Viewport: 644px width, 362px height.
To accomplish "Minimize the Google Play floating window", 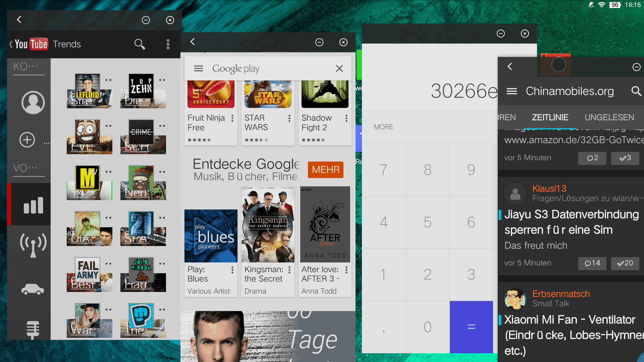I will [x=319, y=42].
